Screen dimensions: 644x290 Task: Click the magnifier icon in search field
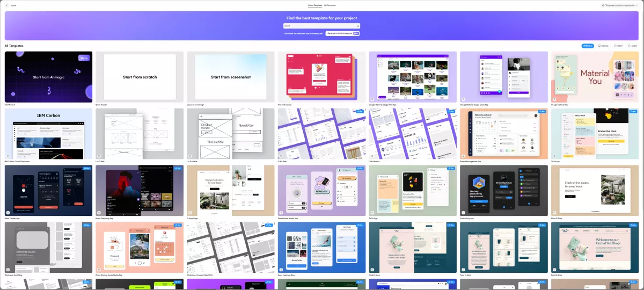click(358, 25)
